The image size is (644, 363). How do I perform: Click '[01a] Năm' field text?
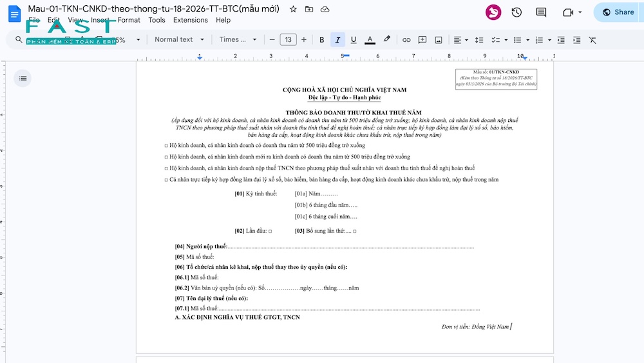(316, 193)
